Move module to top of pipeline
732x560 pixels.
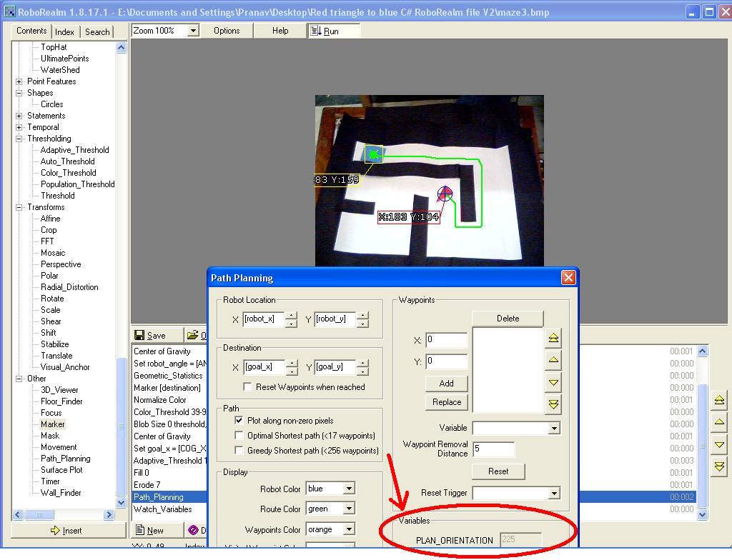(x=719, y=400)
